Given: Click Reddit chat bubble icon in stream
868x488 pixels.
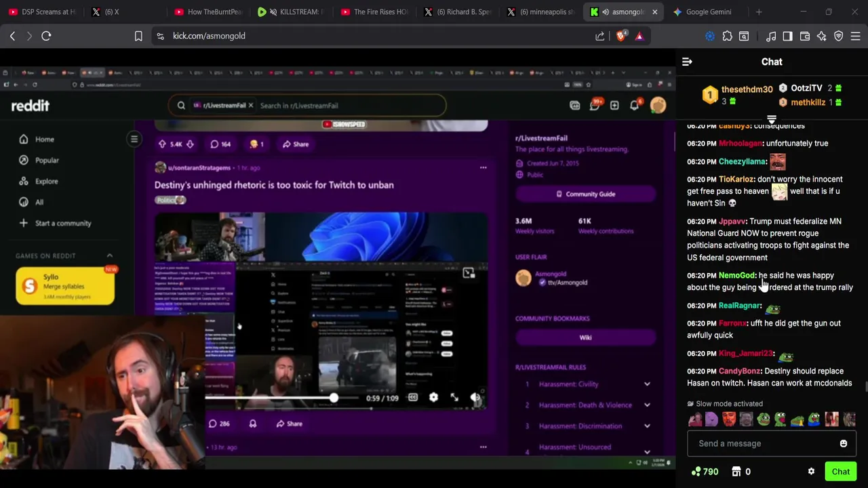Looking at the screenshot, I should (595, 105).
